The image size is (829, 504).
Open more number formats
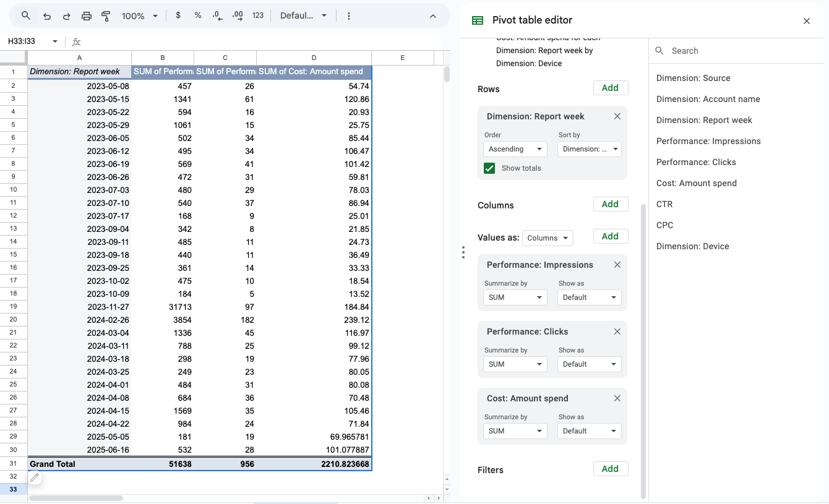click(257, 15)
